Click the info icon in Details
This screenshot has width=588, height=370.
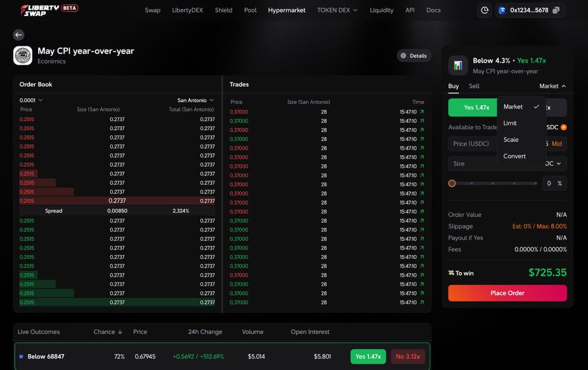tap(403, 56)
